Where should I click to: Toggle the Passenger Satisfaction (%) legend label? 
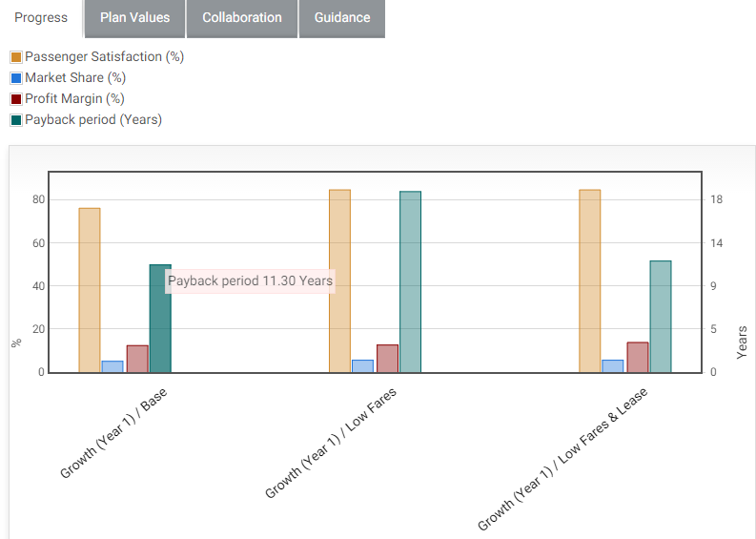pos(105,56)
